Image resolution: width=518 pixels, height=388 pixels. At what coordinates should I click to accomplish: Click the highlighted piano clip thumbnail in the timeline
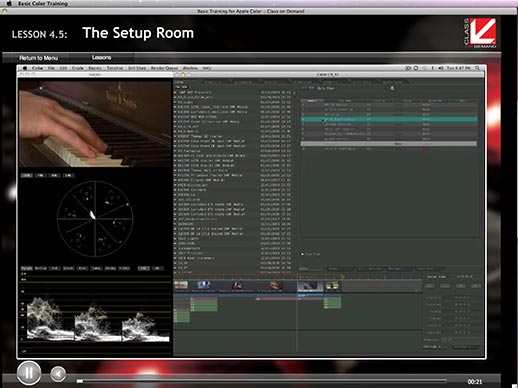coord(310,286)
